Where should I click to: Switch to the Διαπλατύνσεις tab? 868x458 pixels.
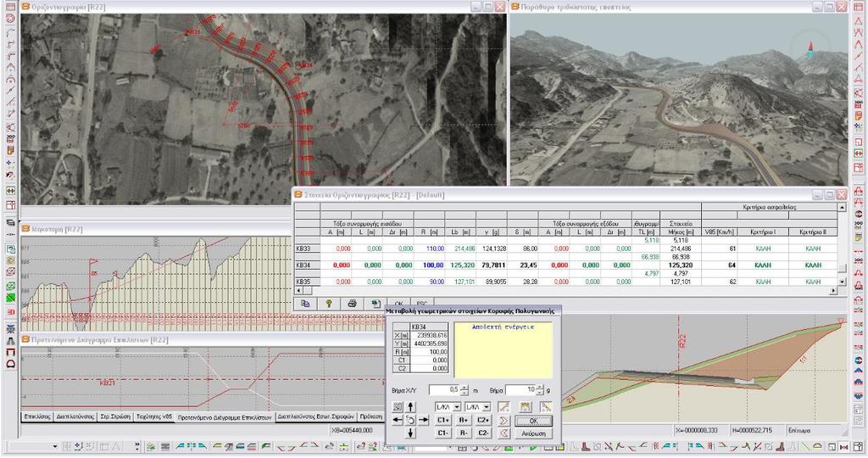coord(75,416)
